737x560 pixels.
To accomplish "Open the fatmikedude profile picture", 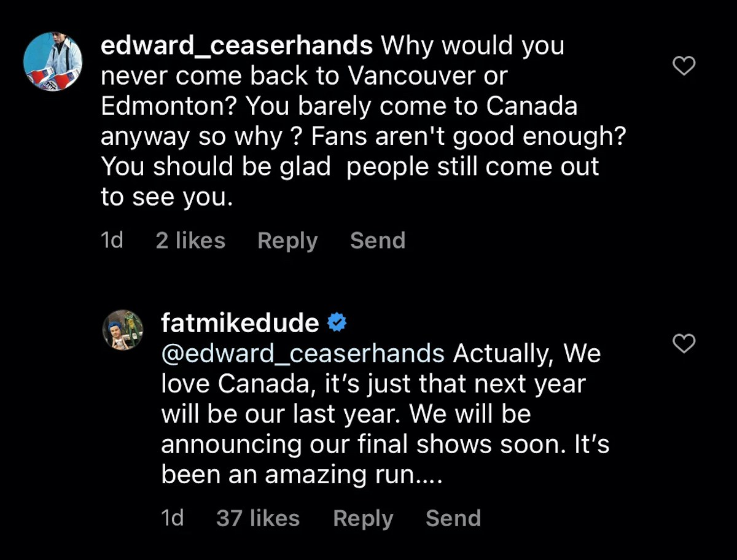I will click(122, 330).
